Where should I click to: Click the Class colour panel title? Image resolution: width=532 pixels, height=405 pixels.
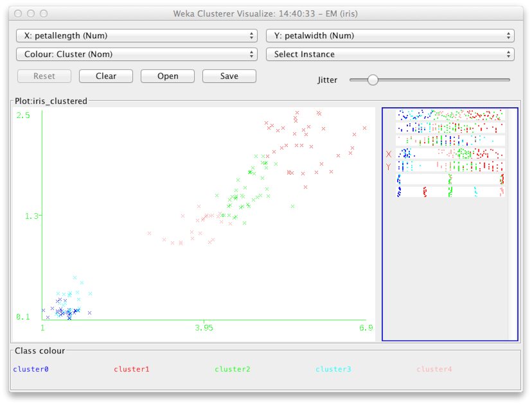[40, 351]
